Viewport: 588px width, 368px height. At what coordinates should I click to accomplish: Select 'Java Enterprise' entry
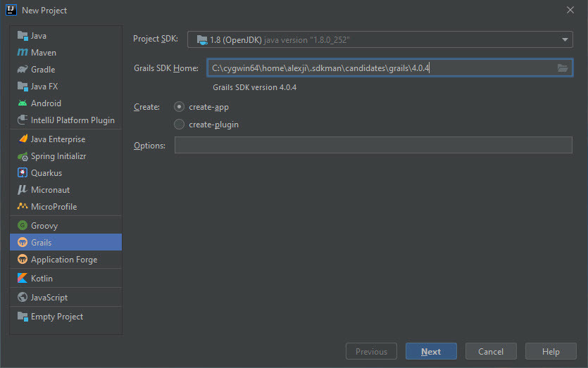tap(58, 139)
